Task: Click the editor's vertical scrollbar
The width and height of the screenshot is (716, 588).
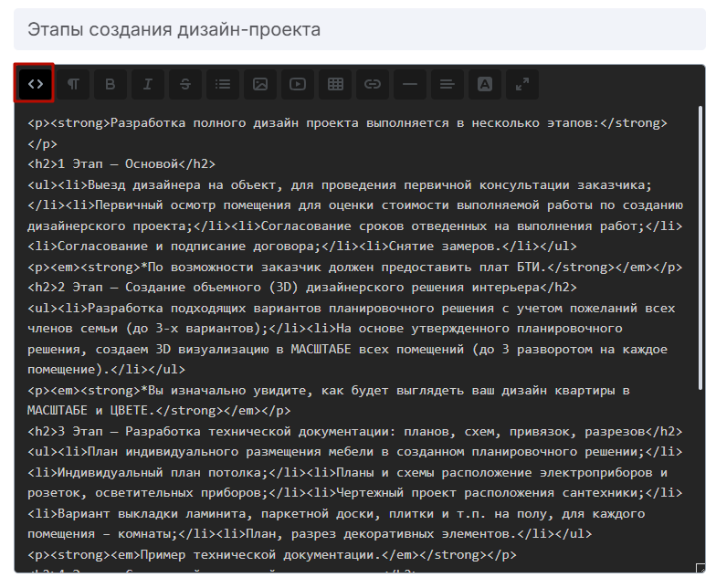Action: pyautogui.click(x=700, y=247)
